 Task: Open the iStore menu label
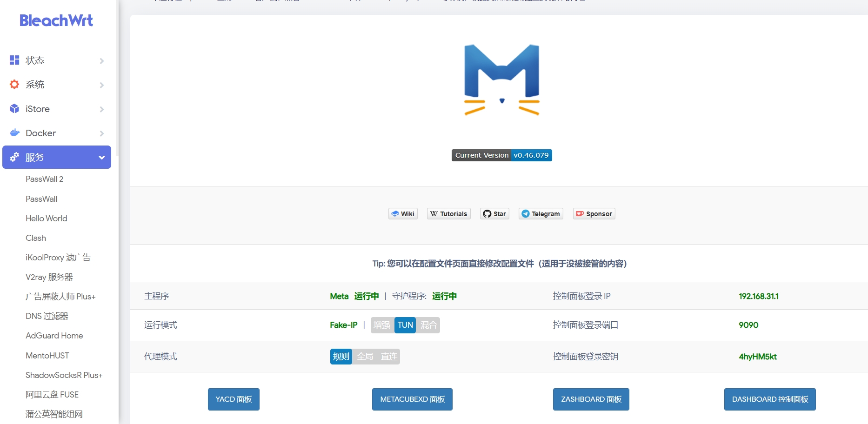38,109
